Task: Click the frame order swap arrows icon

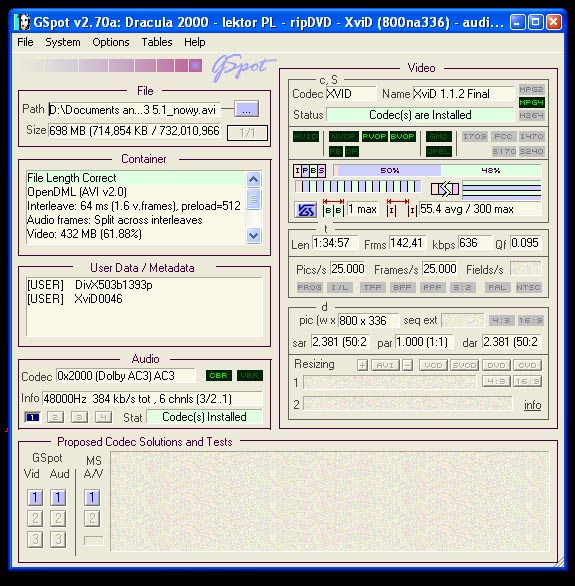Action: (x=445, y=189)
